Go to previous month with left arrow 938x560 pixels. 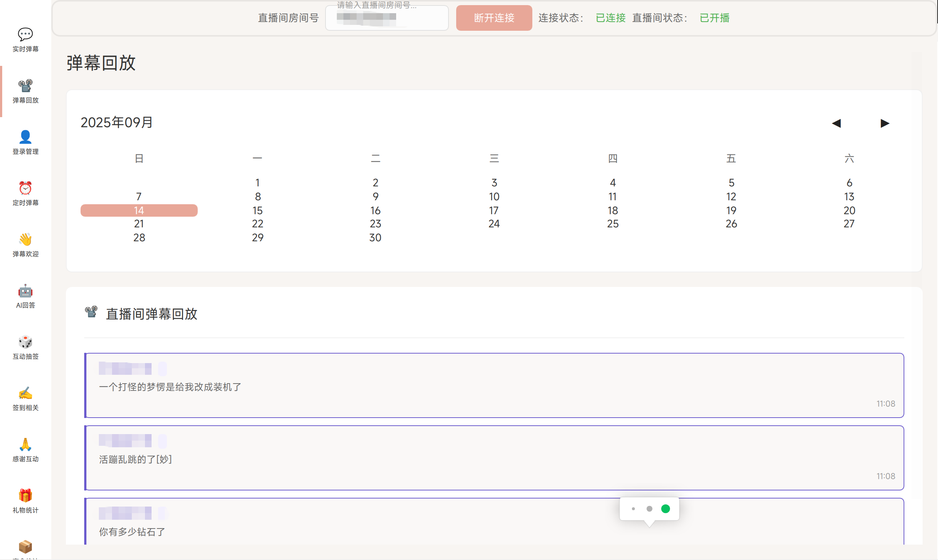[x=836, y=123]
